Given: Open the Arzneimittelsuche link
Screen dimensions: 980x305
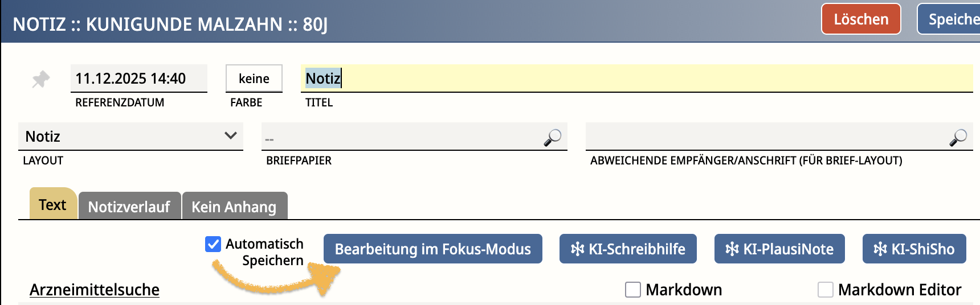Looking at the screenshot, I should tap(95, 290).
